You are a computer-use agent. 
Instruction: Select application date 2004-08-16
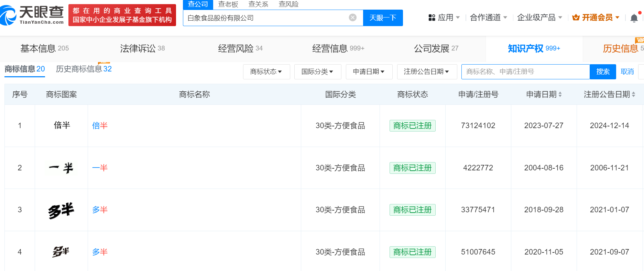click(x=544, y=168)
